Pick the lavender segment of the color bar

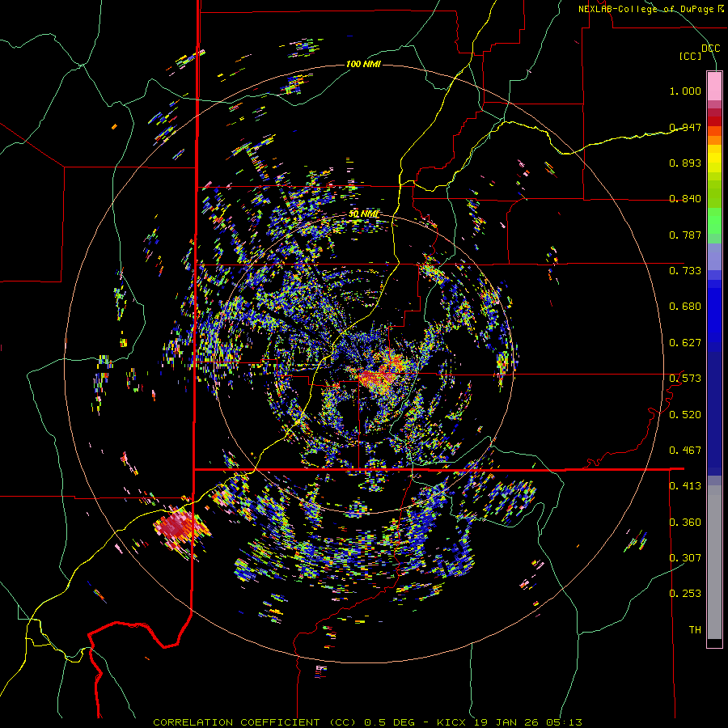714,256
